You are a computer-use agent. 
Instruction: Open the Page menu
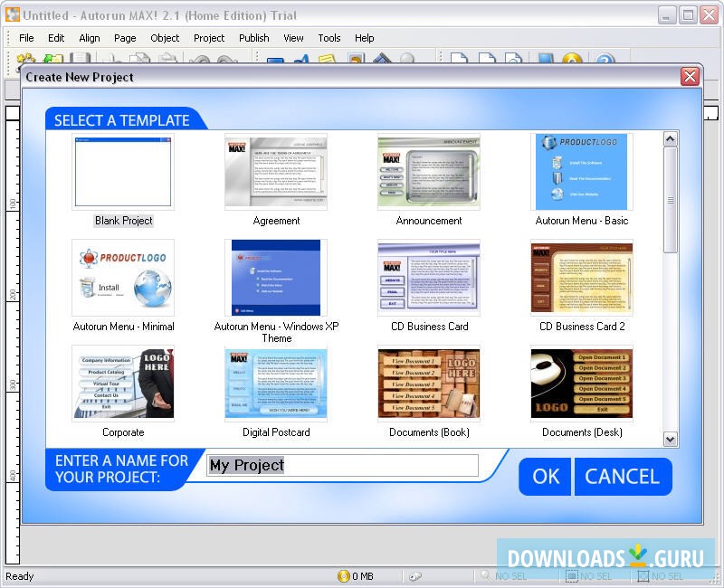[125, 38]
